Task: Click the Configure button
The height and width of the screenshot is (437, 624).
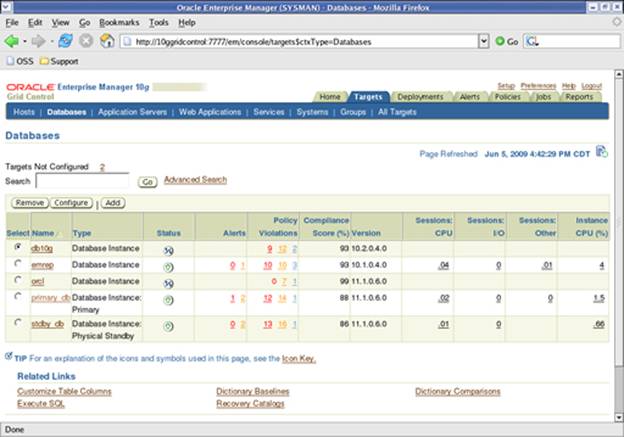Action: coord(71,203)
